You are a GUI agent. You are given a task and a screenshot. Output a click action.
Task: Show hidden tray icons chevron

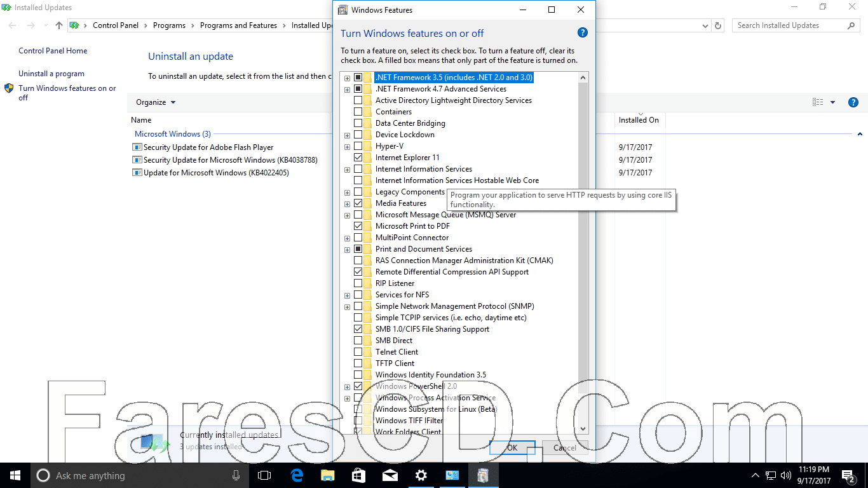pyautogui.click(x=756, y=475)
